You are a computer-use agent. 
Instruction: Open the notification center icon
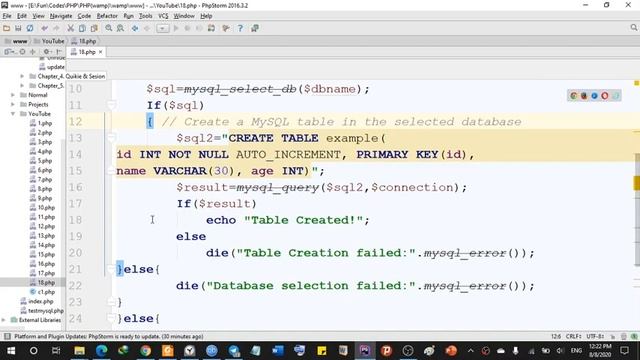624,351
